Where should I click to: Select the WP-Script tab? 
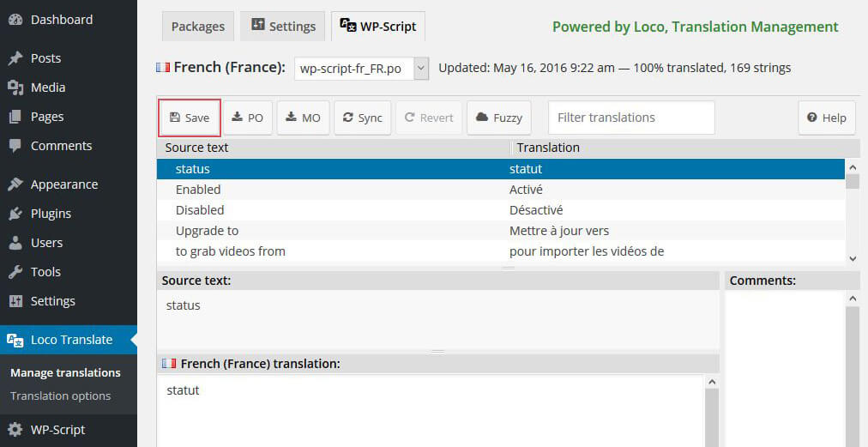point(378,26)
